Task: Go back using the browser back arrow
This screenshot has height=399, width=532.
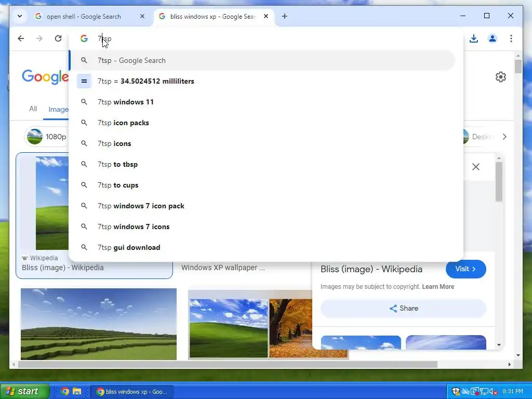Action: tap(21, 38)
